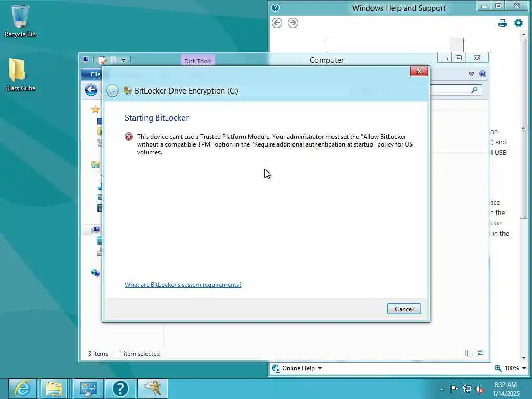Viewport: 532px width, 399px height.
Task: Select Favorites star in navigation pane
Action: point(96,109)
